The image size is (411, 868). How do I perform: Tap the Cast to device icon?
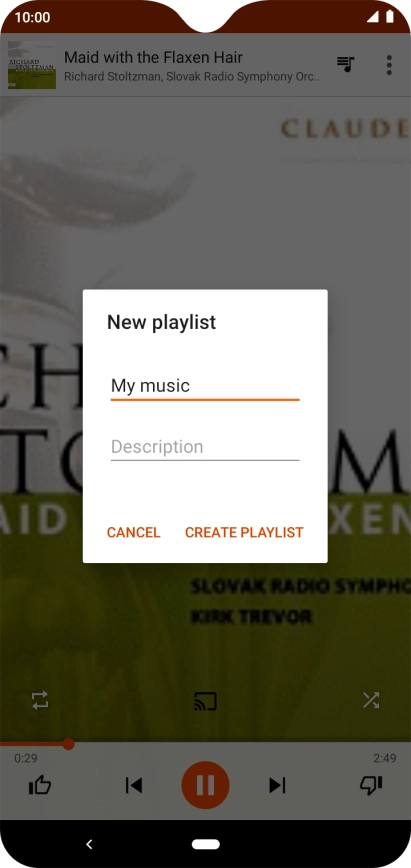coord(205,701)
